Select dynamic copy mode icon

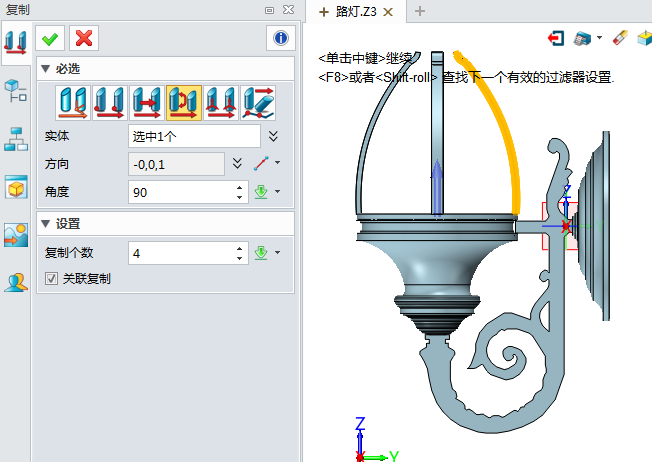[73, 103]
